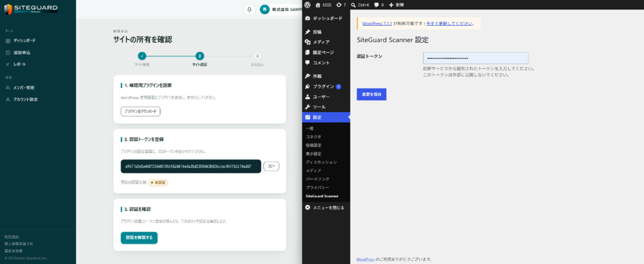The height and width of the screenshot is (264, 644).
Task: Click the completed サイト登録 step circle
Action: point(142,56)
